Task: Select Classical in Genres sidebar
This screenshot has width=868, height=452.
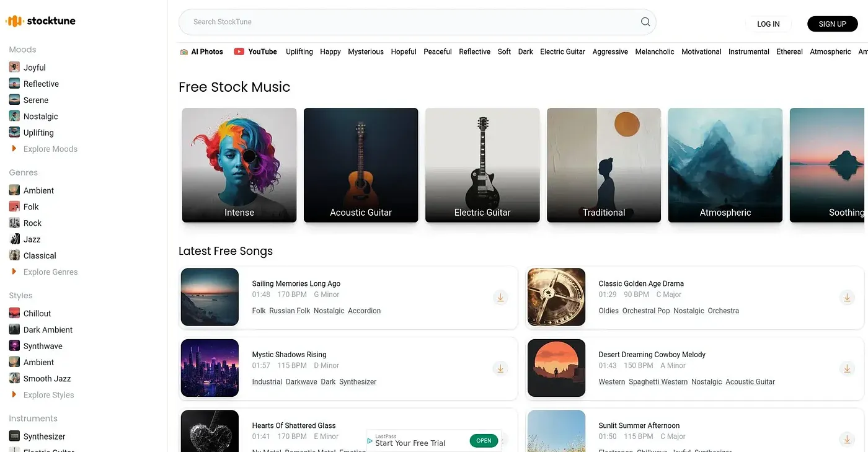Action: coord(40,255)
